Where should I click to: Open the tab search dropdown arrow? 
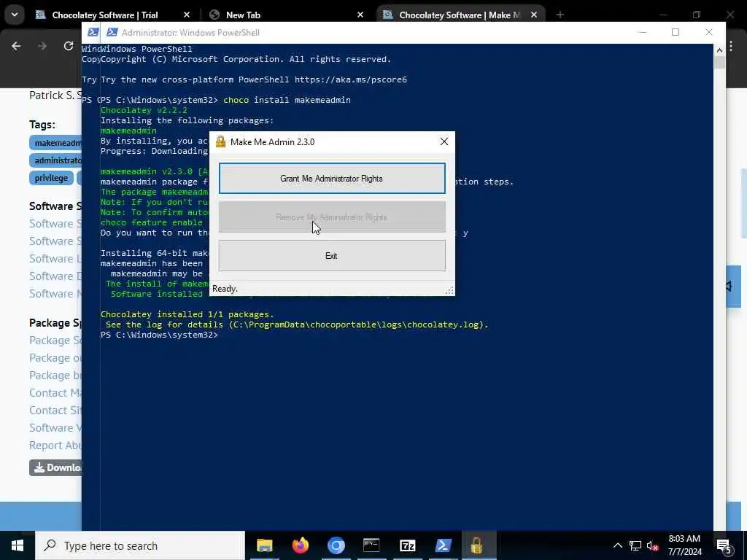coord(15,15)
